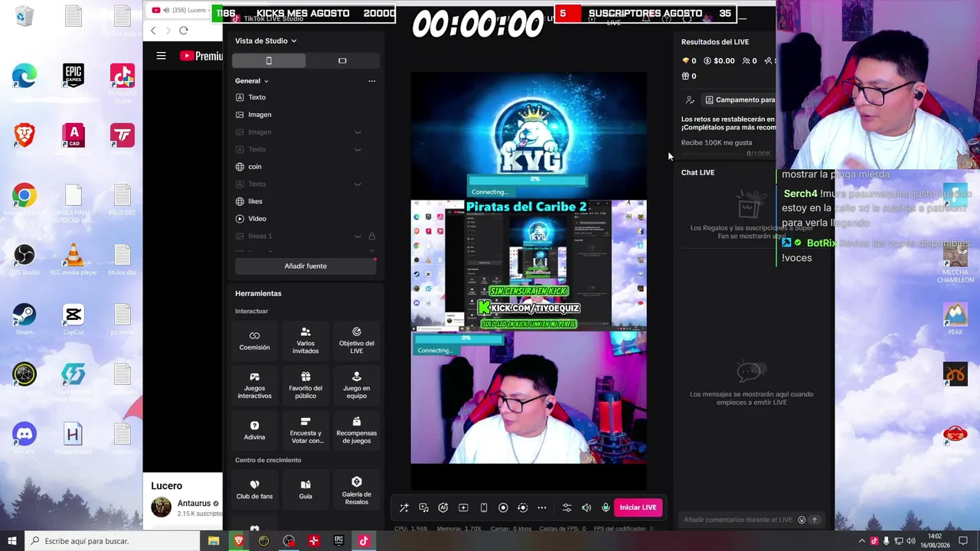Show the hidden Texto source above likes
Viewport: 980px width, 551px height.
coord(358,184)
